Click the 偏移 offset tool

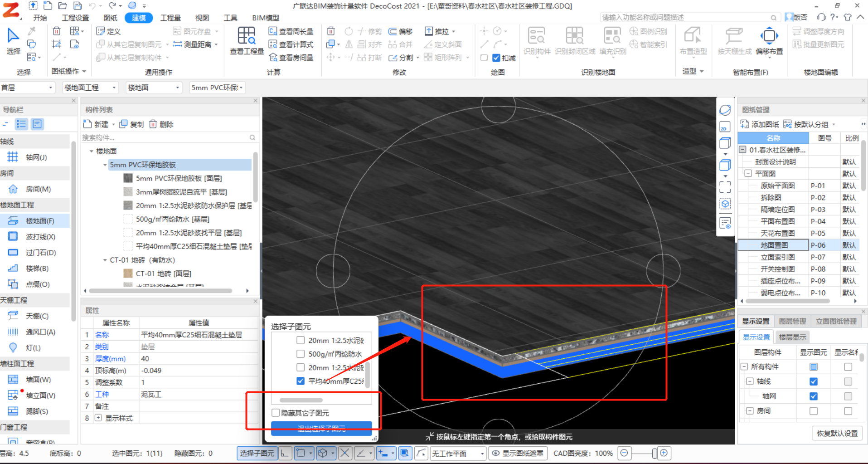coord(400,31)
